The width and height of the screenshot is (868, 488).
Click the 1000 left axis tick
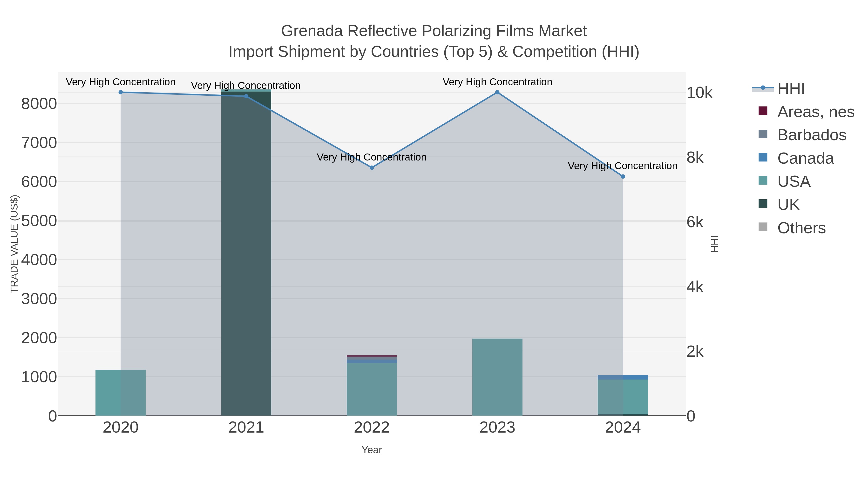coord(39,377)
